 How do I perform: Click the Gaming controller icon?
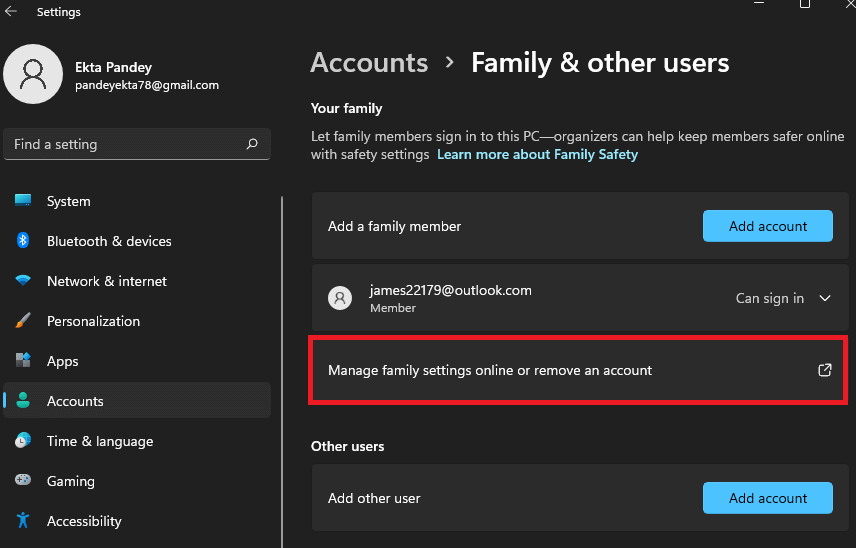coord(23,481)
